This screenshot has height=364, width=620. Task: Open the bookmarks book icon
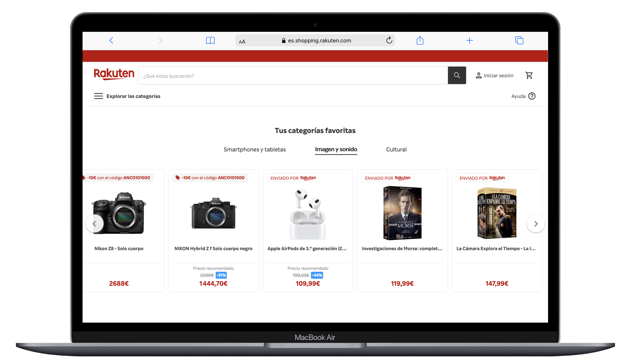click(x=210, y=40)
